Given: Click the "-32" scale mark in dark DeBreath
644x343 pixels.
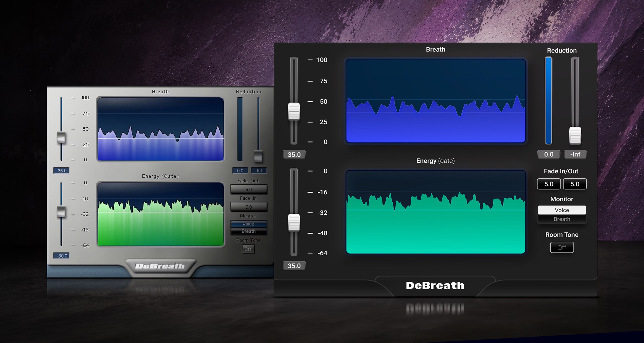Looking at the screenshot, I should [x=323, y=213].
